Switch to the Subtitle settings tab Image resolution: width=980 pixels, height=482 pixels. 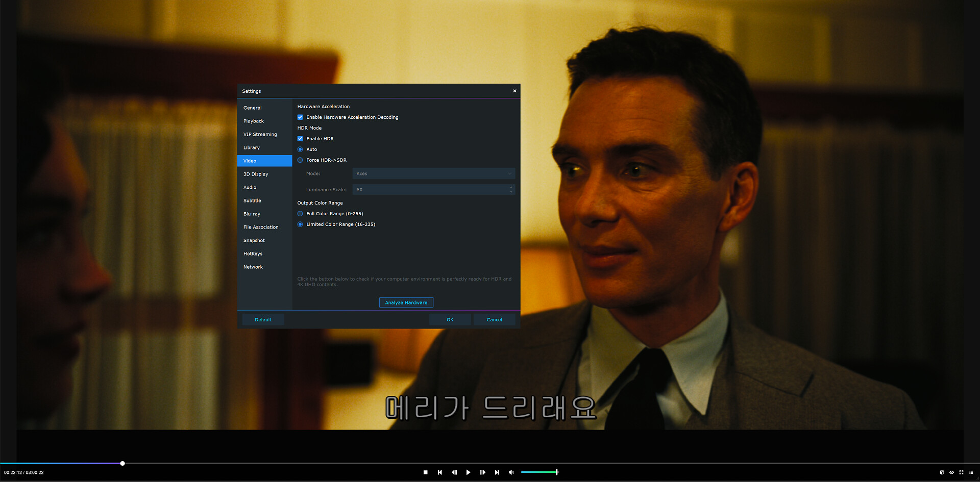point(252,201)
